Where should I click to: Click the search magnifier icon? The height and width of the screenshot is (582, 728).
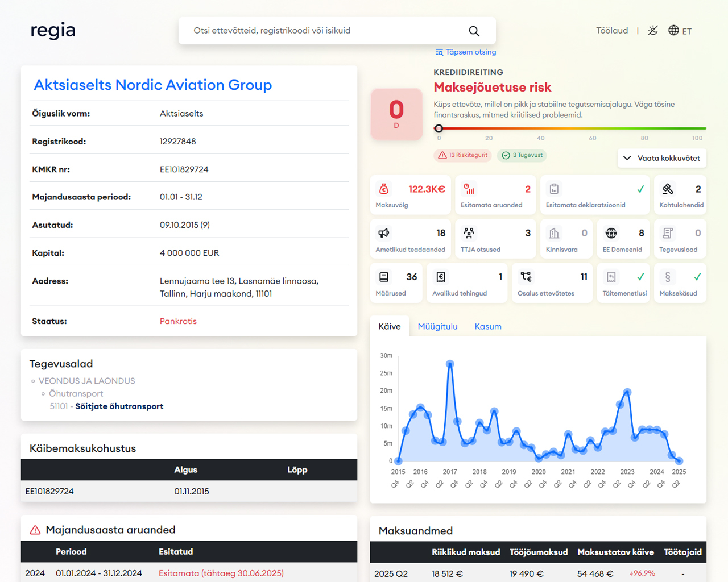(474, 31)
